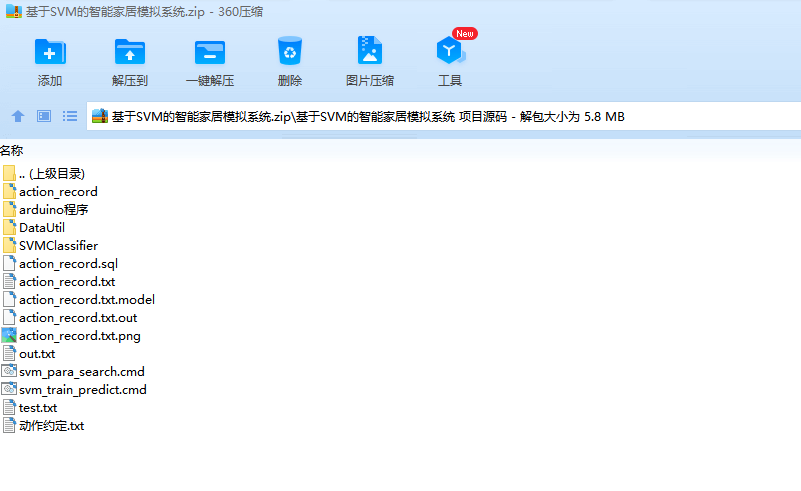Select the 动作约定.txt file name
The image size is (801, 491).
point(52,426)
